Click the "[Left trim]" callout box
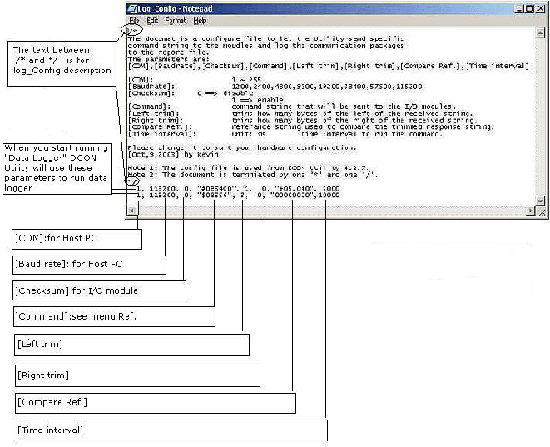This screenshot has height=447, width=550. (x=132, y=345)
